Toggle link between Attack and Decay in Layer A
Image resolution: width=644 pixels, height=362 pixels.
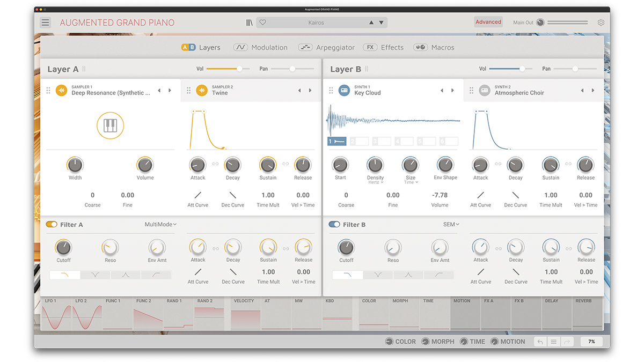click(215, 164)
